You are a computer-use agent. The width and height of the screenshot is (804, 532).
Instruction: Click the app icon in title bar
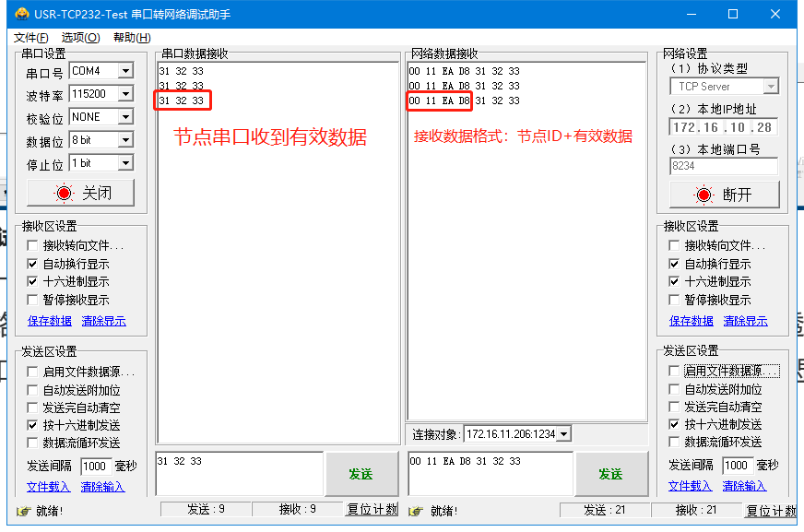21,14
